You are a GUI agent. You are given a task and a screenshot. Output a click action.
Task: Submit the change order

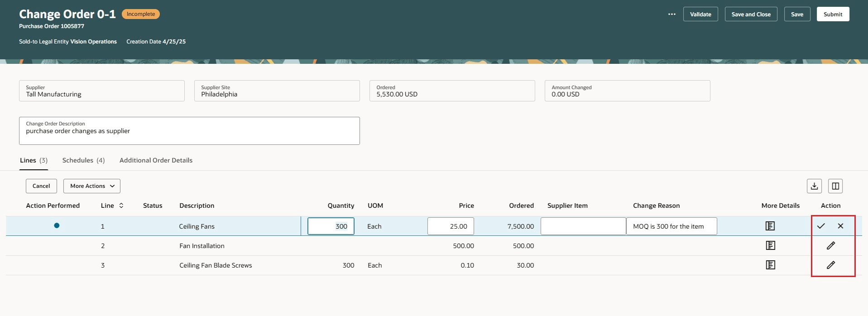point(833,14)
